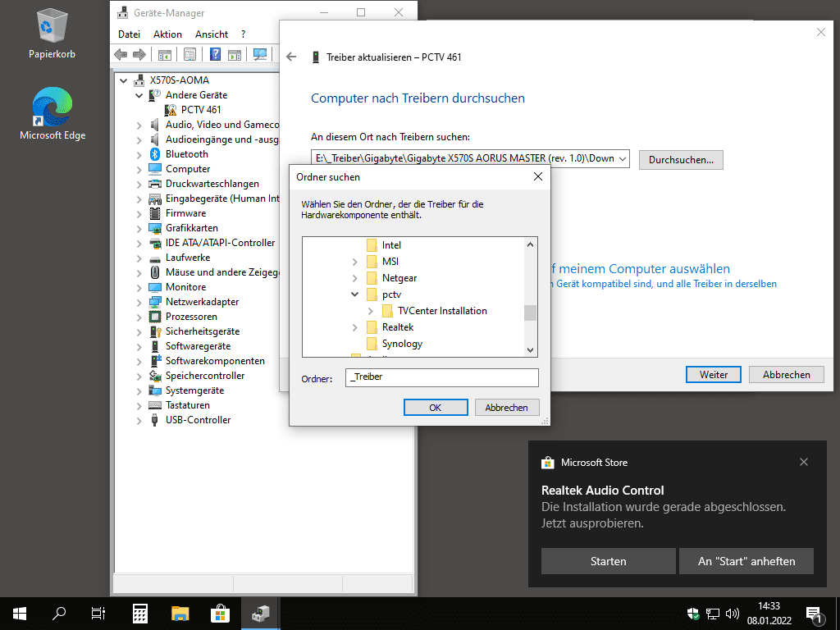Open the Aktion menu

click(x=167, y=34)
